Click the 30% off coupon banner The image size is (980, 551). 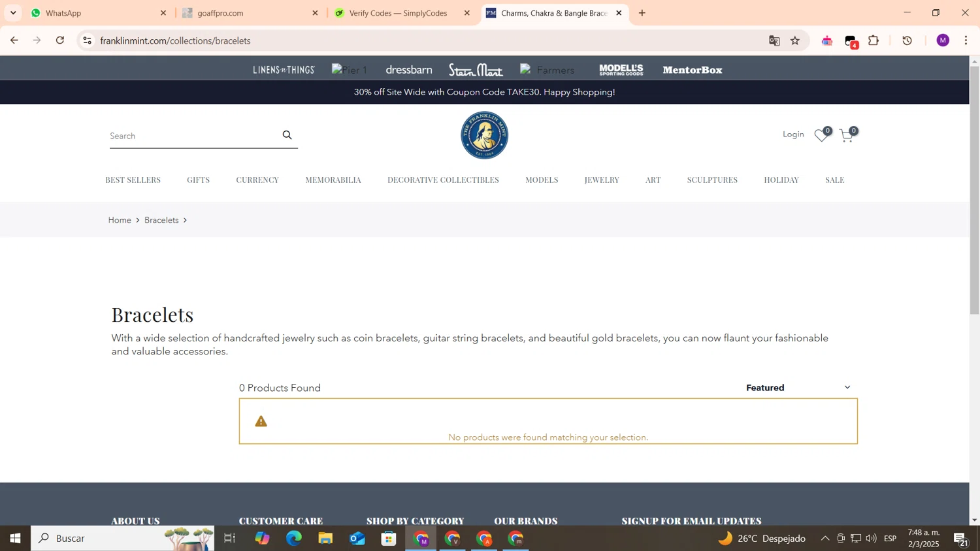point(484,92)
